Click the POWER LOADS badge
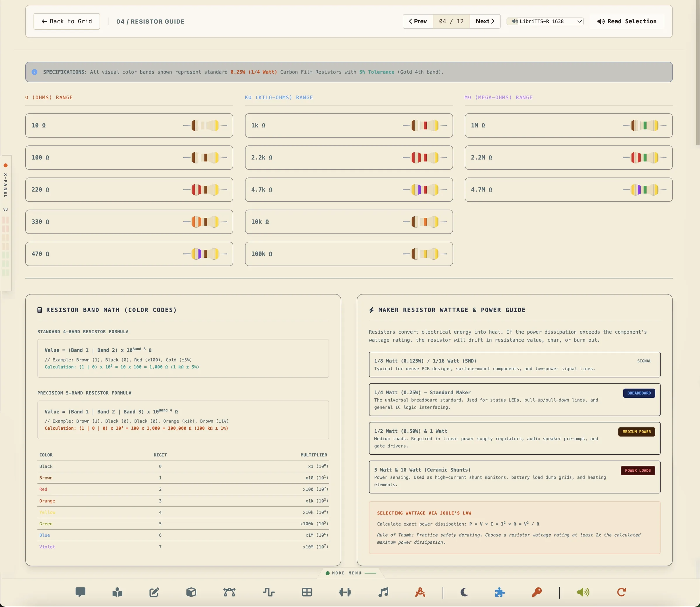Image resolution: width=700 pixels, height=607 pixels. (x=638, y=470)
